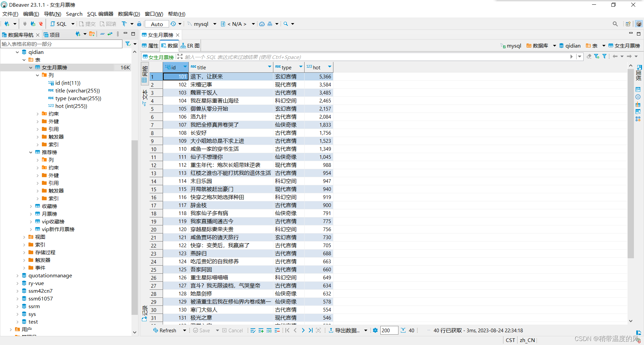
Task: Click the data grid vertical scrollbar
Action: click(631, 164)
